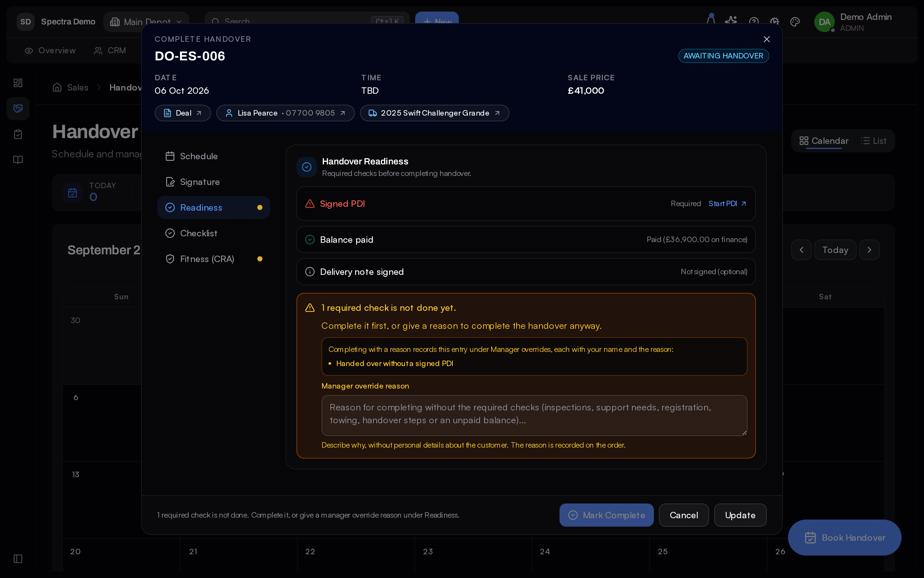Select the Readiness section
The image size is (924, 578).
213,207
